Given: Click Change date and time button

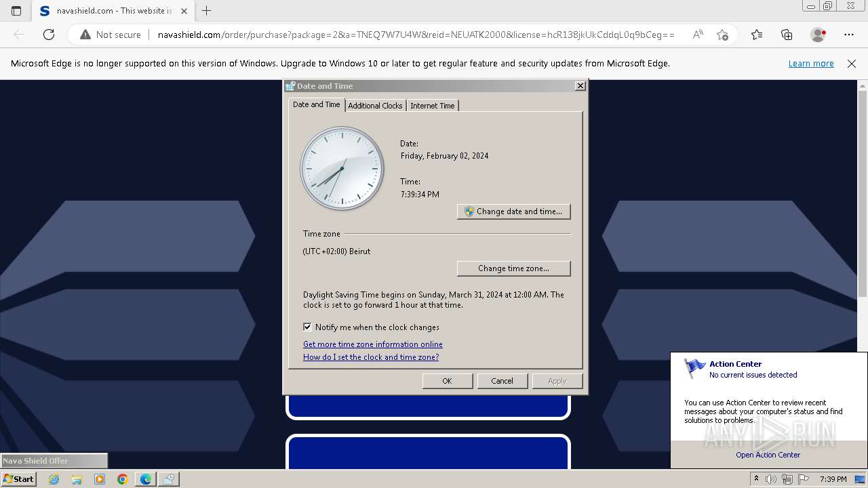Looking at the screenshot, I should click(x=514, y=211).
